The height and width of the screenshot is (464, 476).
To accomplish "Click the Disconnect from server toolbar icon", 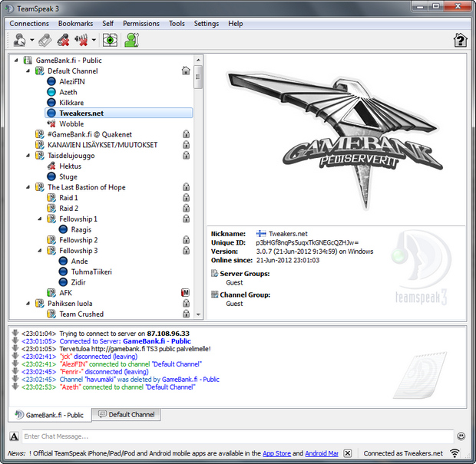I will click(x=45, y=40).
